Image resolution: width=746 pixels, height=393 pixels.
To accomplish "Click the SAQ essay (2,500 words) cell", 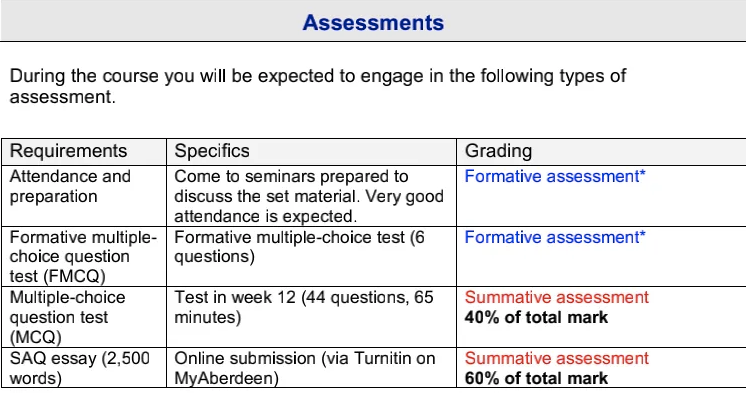I will pos(84,368).
